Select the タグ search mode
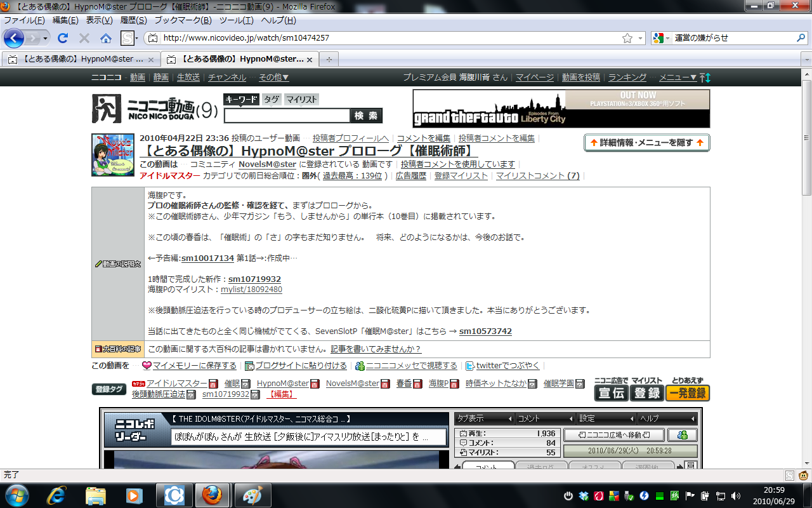Image resolution: width=812 pixels, height=508 pixels. (272, 99)
